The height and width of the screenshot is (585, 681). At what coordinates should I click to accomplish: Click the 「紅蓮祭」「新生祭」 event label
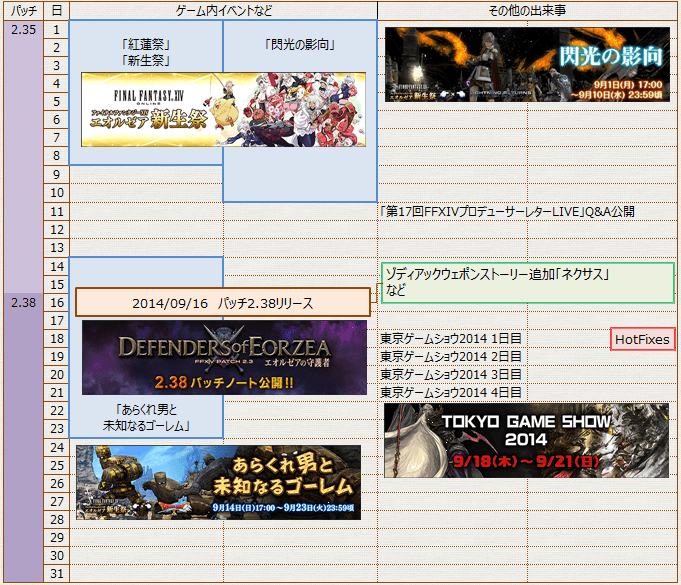point(146,52)
